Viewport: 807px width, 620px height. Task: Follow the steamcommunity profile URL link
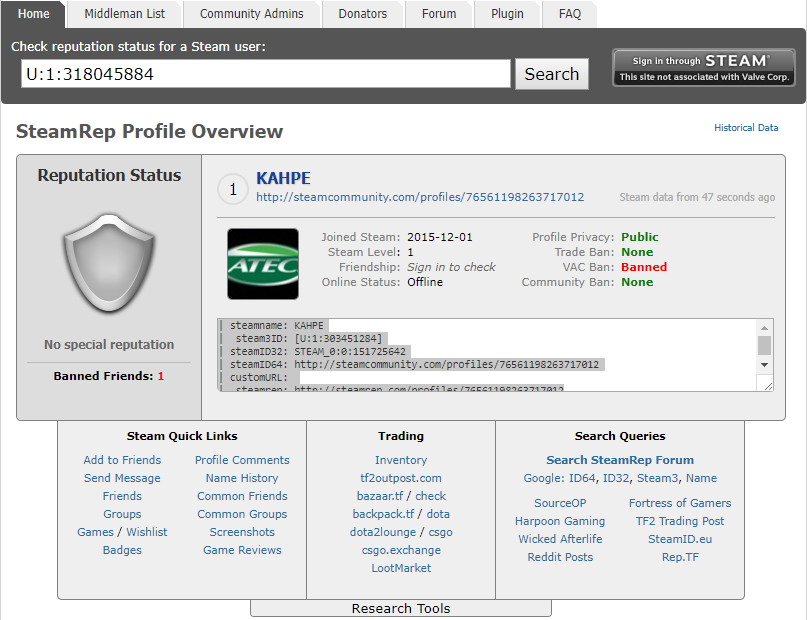[x=420, y=197]
